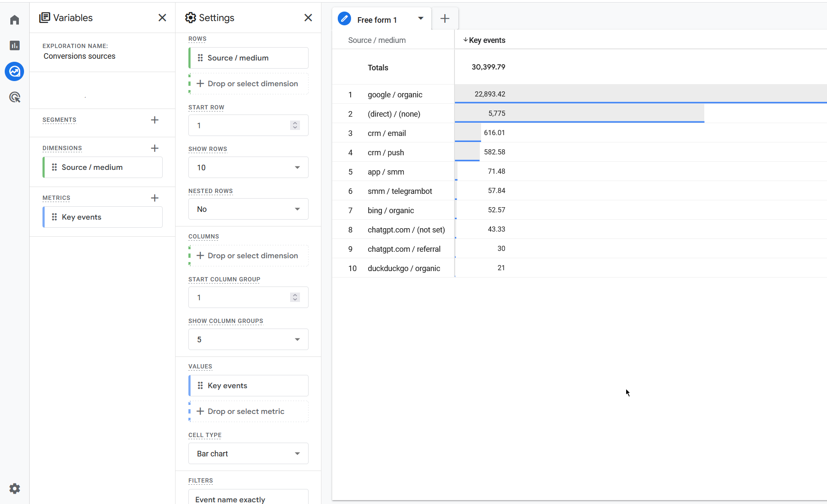Click Drop or select metric in Values
The width and height of the screenshot is (827, 504).
point(246,411)
